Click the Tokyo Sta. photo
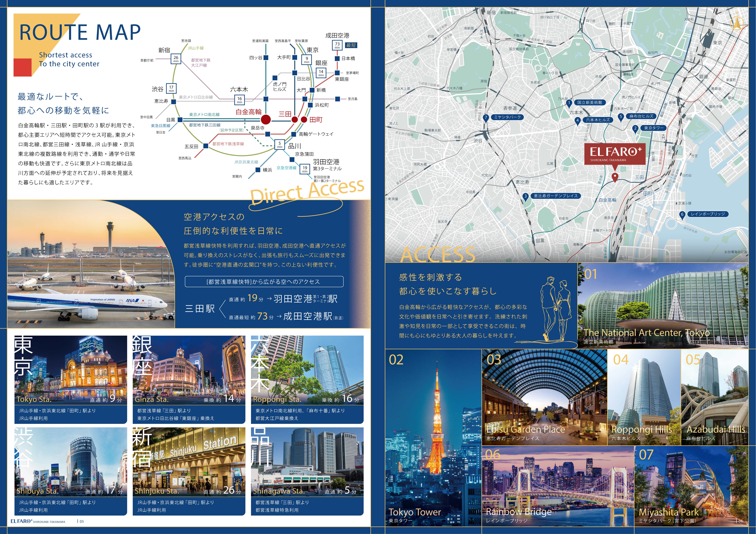Image resolution: width=756 pixels, height=534 pixels. tap(70, 370)
